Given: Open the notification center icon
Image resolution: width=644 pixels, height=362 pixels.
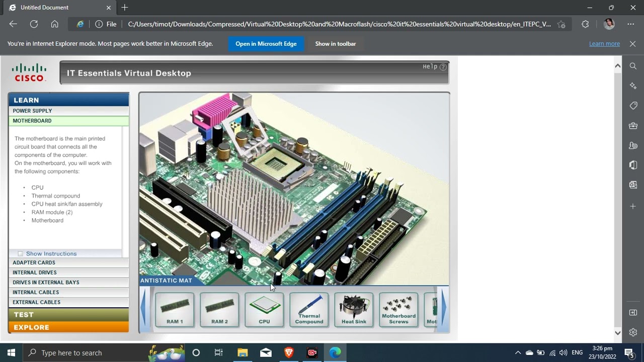Looking at the screenshot, I should pyautogui.click(x=628, y=352).
